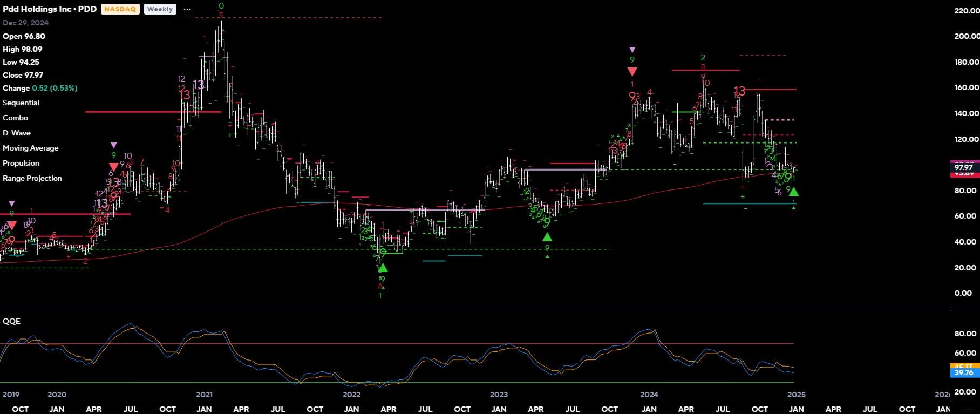Expand the Range Projection indicator settings

coord(32,178)
